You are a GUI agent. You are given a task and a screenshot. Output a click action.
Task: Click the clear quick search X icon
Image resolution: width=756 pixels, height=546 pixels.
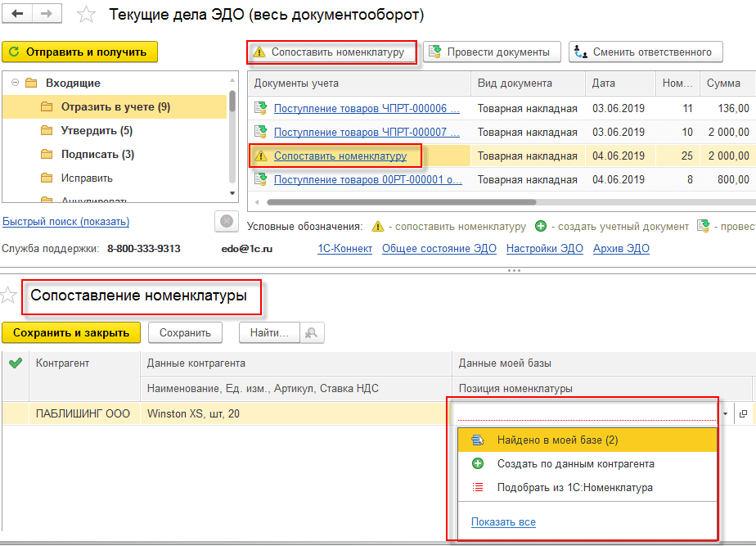(x=225, y=222)
